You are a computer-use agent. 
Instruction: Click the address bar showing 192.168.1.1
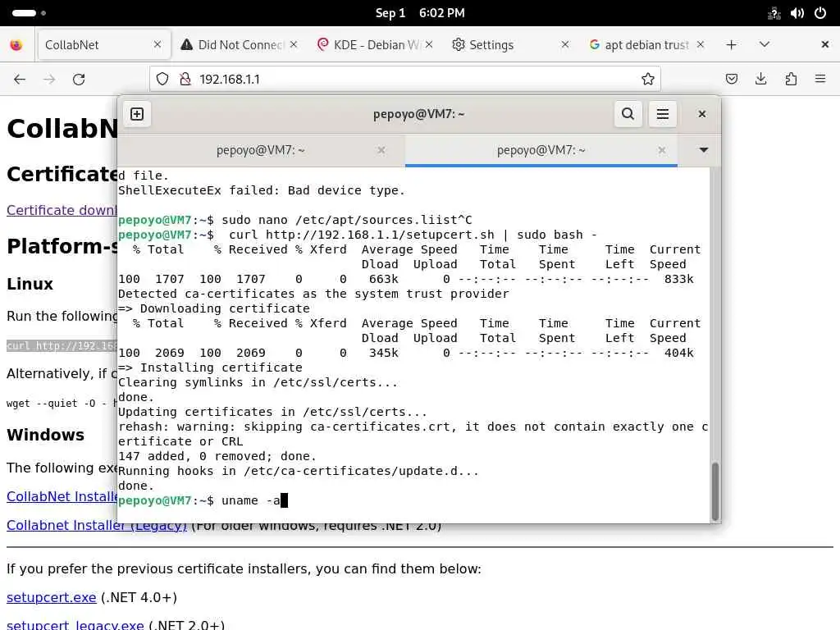coord(404,80)
